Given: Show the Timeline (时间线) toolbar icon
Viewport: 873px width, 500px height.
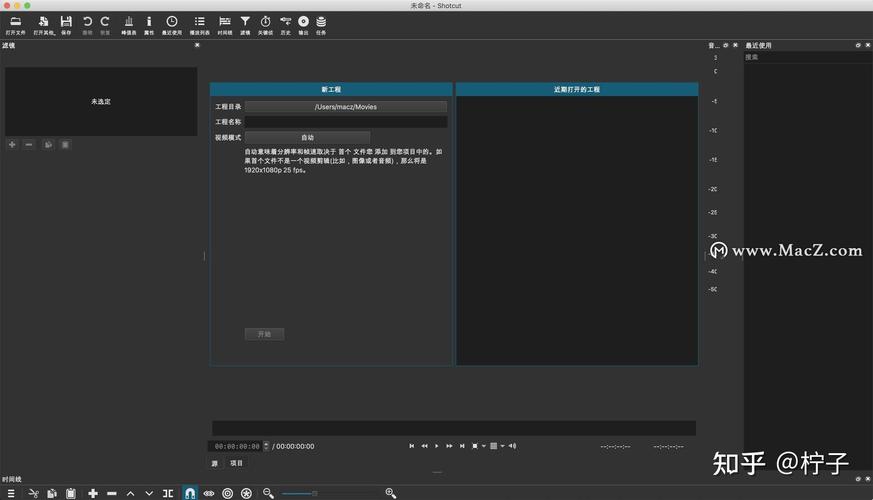Looking at the screenshot, I should click(x=225, y=25).
